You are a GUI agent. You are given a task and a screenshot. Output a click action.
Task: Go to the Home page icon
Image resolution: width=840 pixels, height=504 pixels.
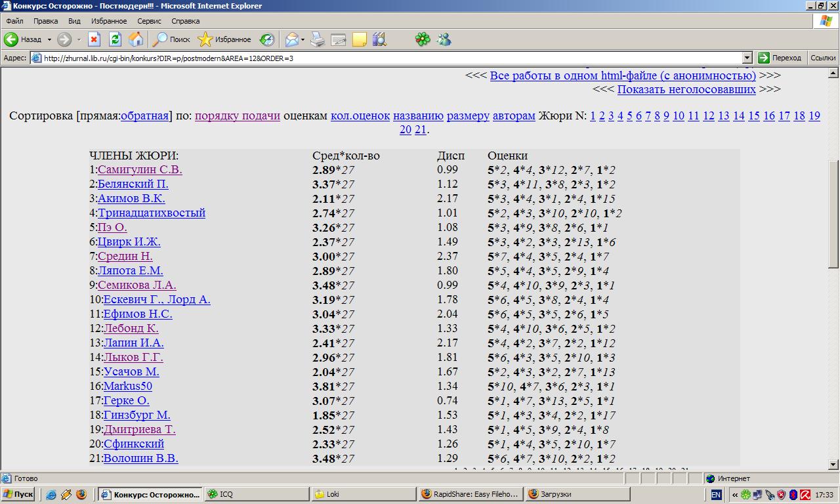(136, 39)
